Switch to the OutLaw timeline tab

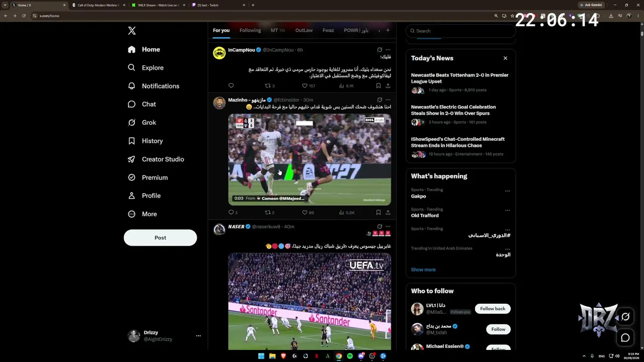304,31
